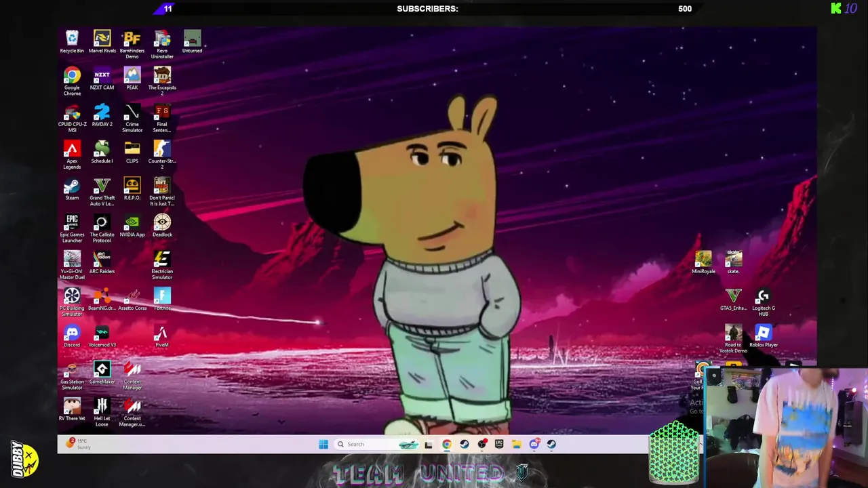
Task: Open CPUID CPU-Z MSI shortcut
Action: click(x=72, y=118)
